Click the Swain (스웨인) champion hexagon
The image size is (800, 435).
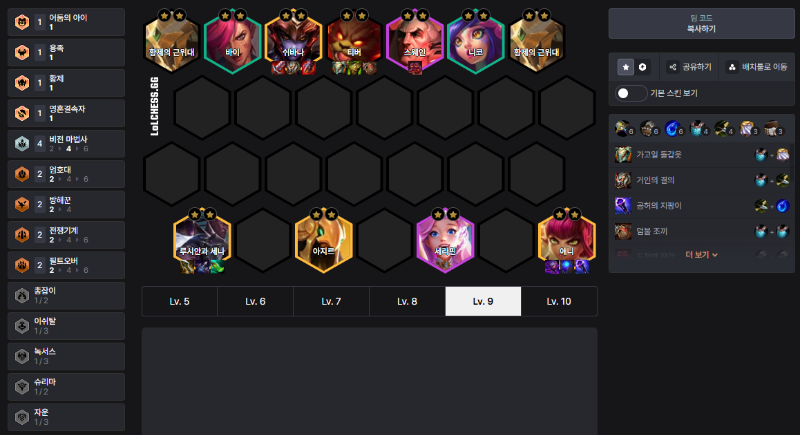[415, 43]
